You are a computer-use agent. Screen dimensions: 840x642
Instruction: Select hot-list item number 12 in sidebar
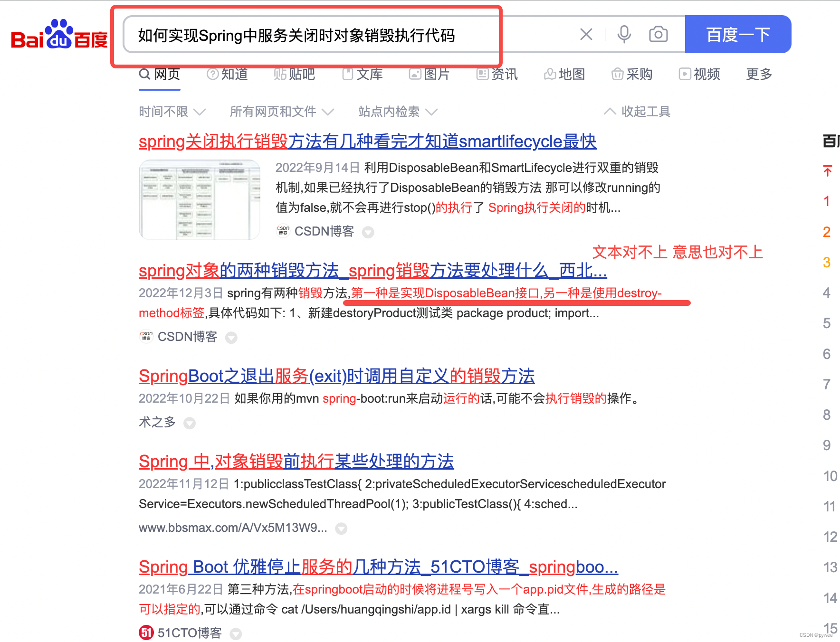[830, 537]
